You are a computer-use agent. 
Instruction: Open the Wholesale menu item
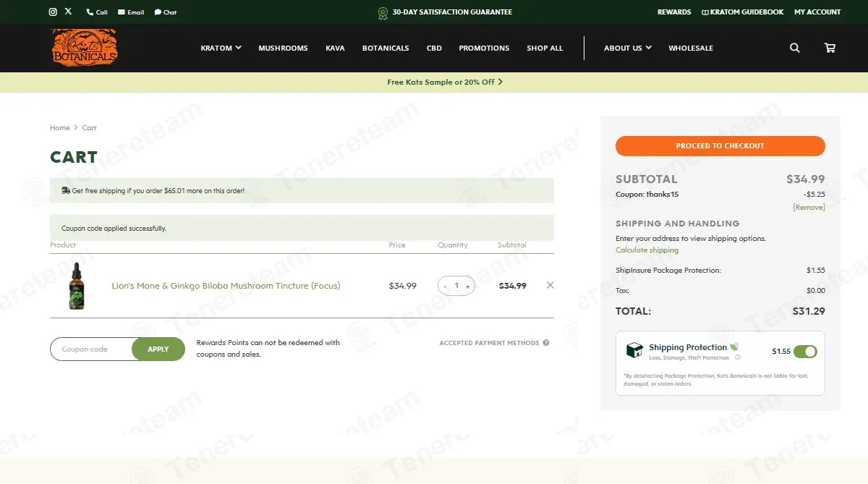tap(691, 48)
